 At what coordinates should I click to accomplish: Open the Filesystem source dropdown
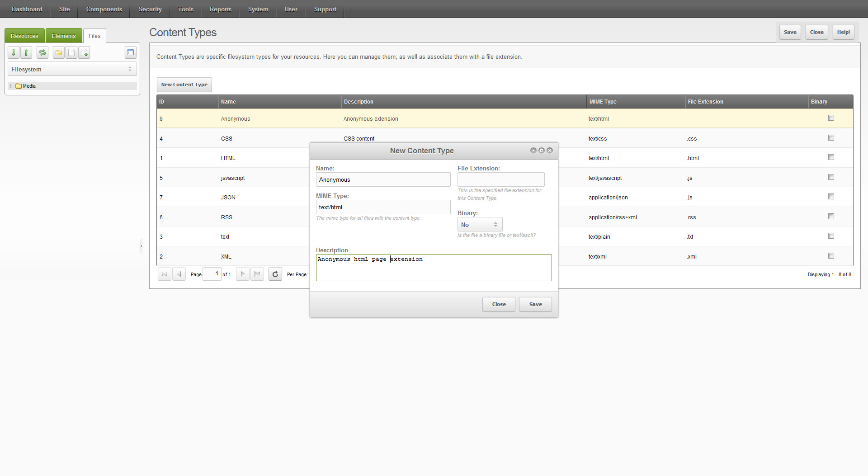(72, 69)
